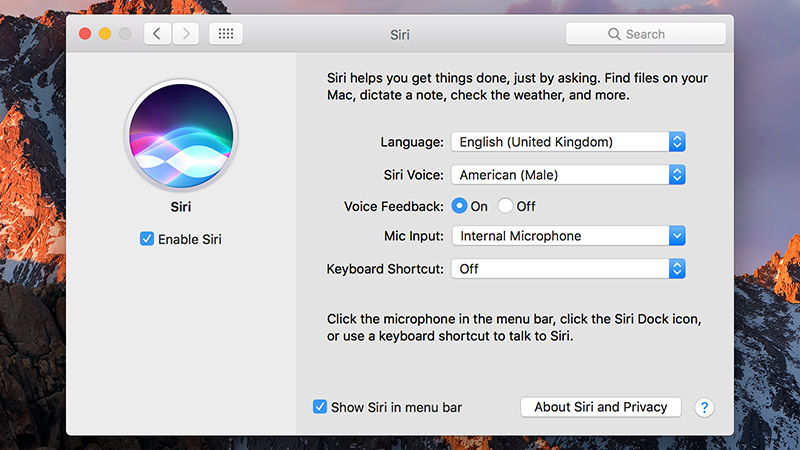Viewport: 800px width, 450px height.
Task: Click the "Language:" label
Action: coord(412,142)
